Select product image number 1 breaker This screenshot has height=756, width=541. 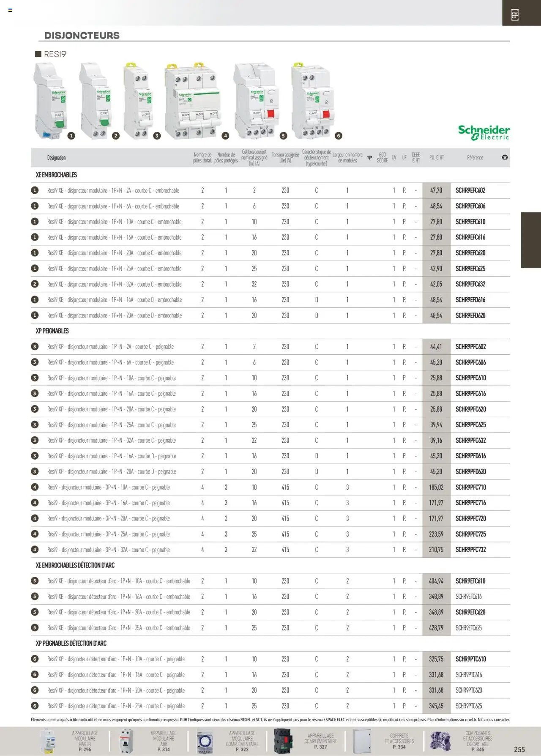(51, 101)
